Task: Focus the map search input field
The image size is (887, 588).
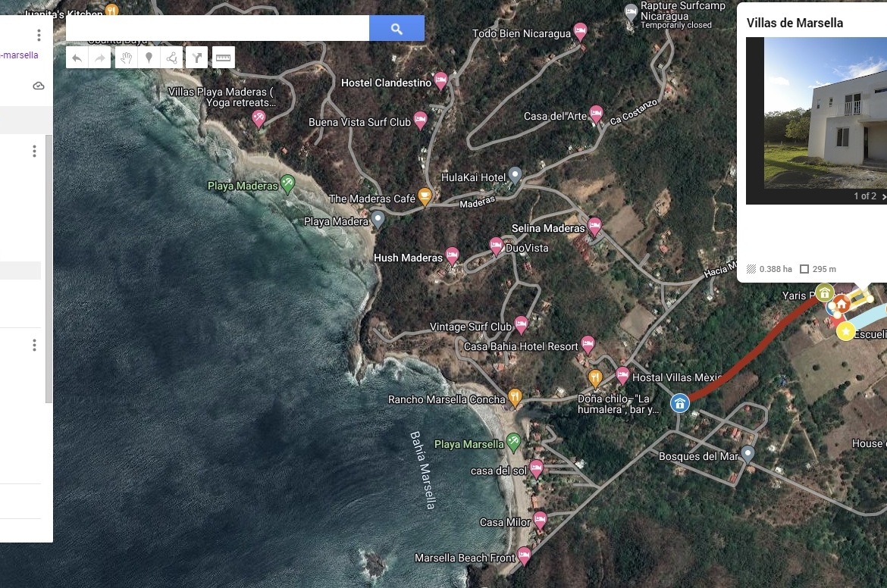Action: coord(218,28)
